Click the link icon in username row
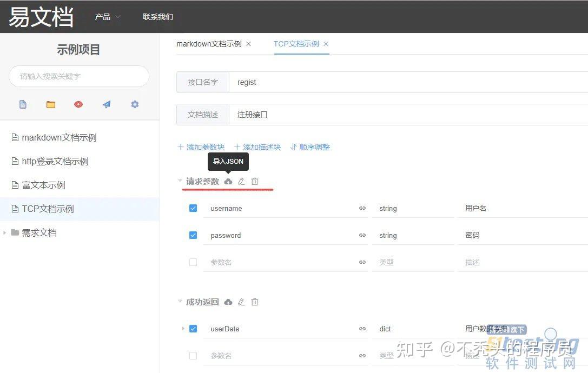 362,208
